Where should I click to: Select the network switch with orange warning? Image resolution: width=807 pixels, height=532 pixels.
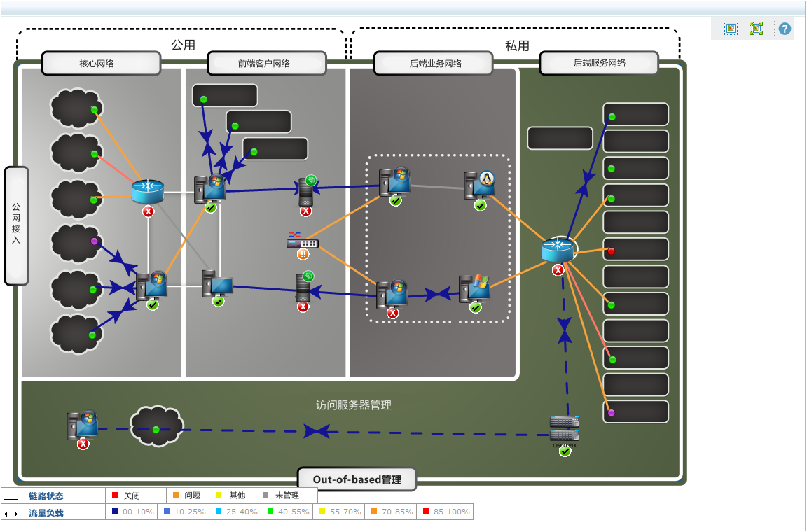coord(302,241)
